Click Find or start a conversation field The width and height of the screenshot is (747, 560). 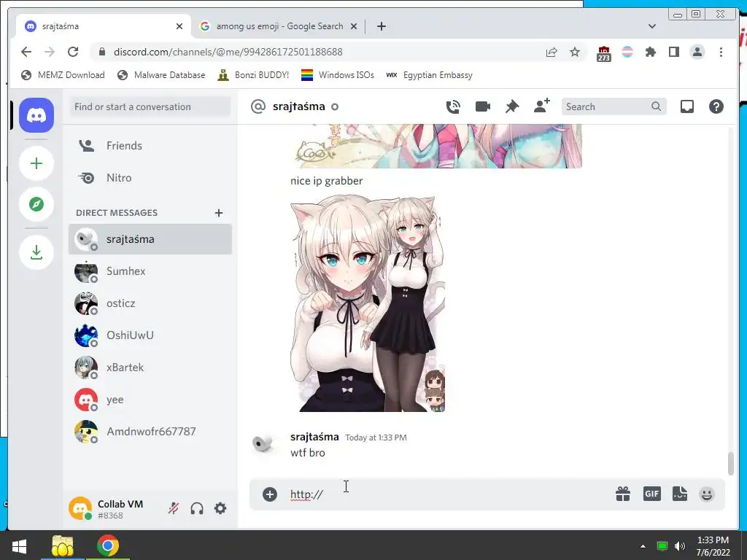pyautogui.click(x=150, y=106)
